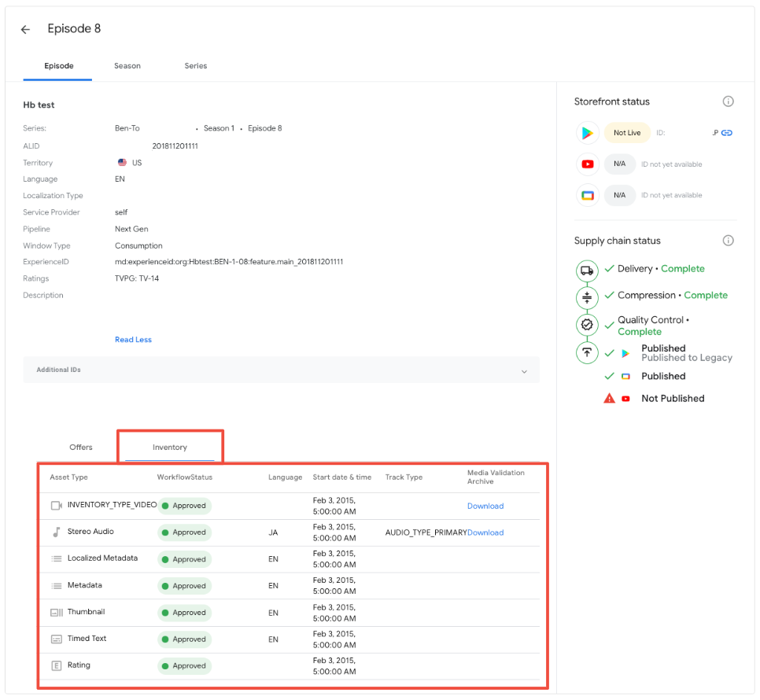Click the AUDIO_TYPE_PRIMARY track type cell
760x700 pixels.
coord(426,532)
